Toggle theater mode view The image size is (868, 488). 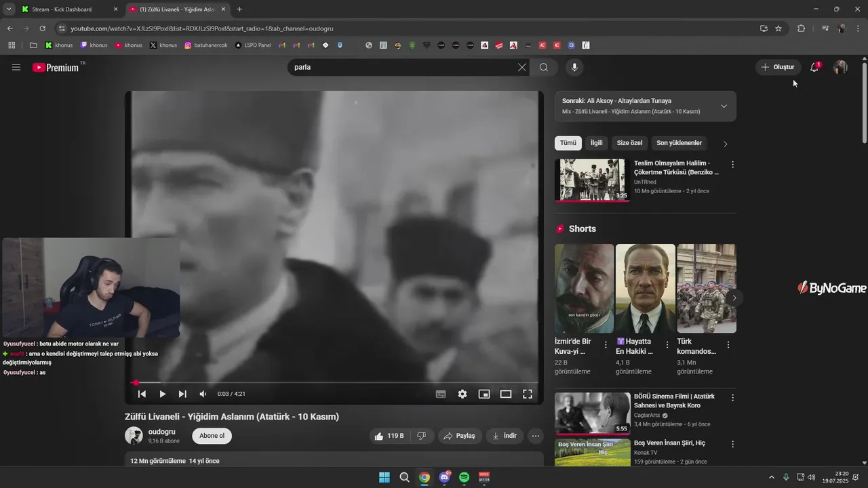click(x=506, y=394)
